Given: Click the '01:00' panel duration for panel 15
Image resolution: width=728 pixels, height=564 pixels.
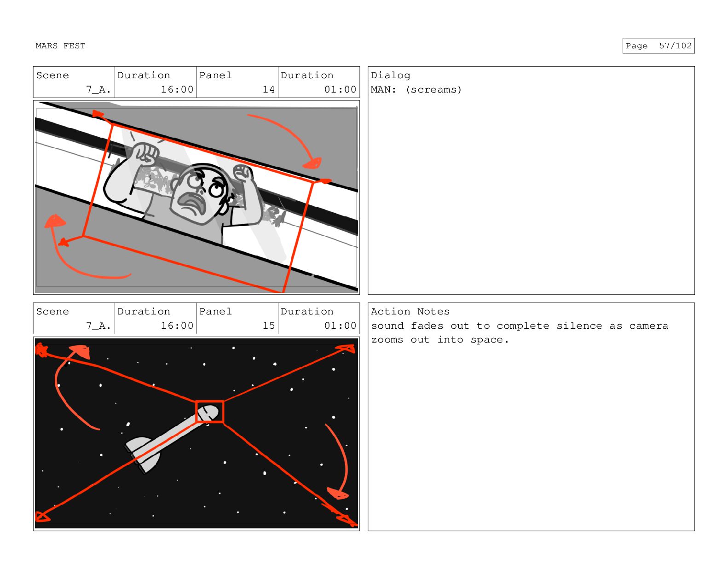Looking at the screenshot, I should click(341, 326).
